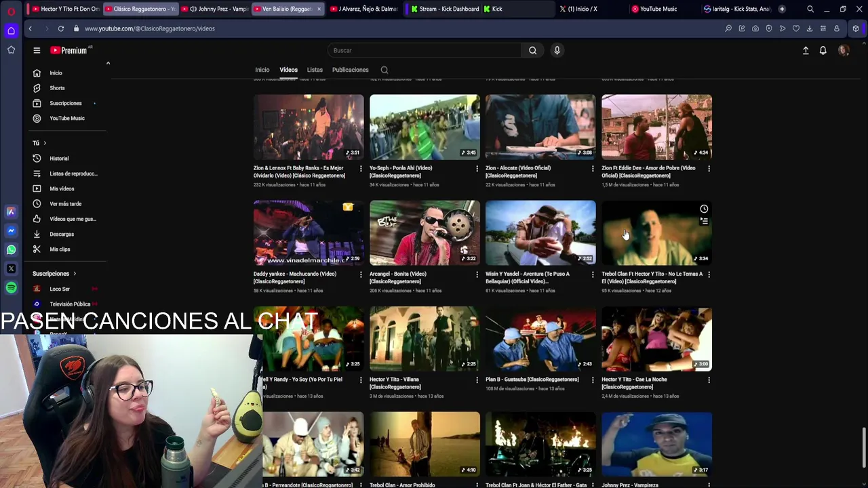The height and width of the screenshot is (488, 868).
Task: Open X Twitter in the Opera sidebar
Action: click(x=11, y=269)
